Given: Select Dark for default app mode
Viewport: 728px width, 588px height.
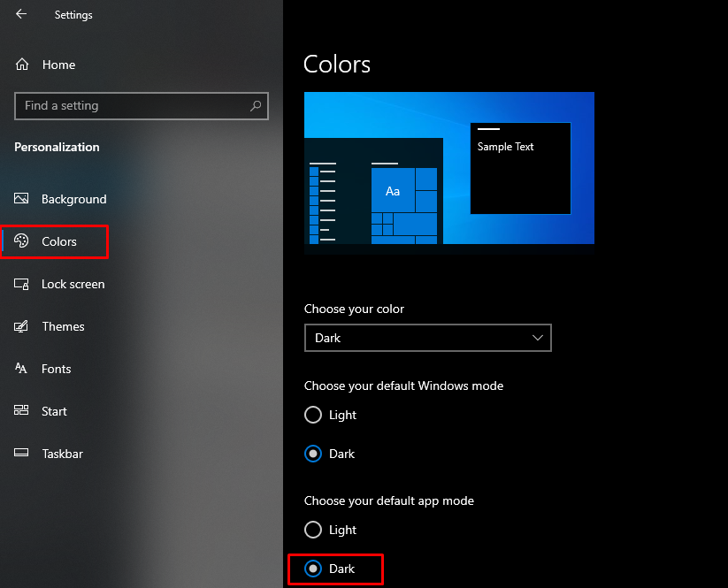Looking at the screenshot, I should coord(313,569).
